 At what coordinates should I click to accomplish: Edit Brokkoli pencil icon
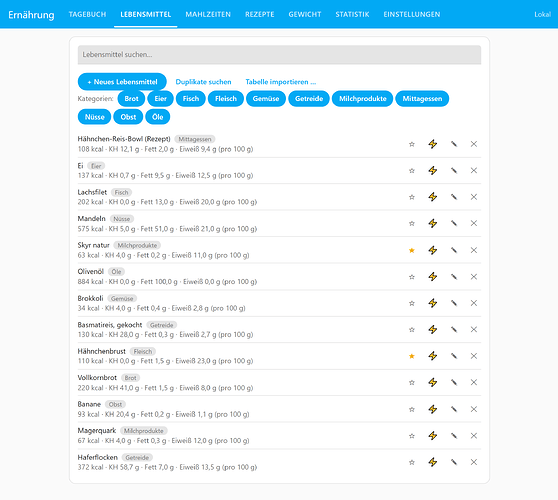(x=454, y=303)
